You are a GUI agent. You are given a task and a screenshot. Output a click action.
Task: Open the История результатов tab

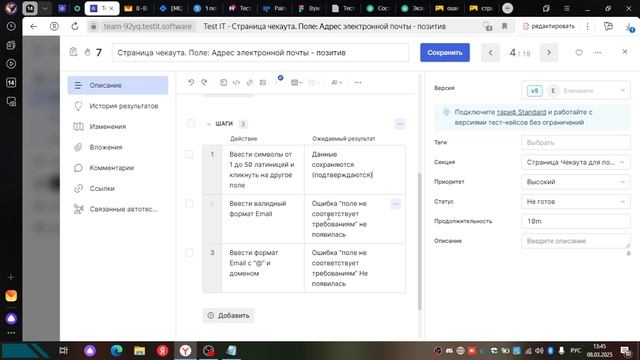tap(118, 106)
